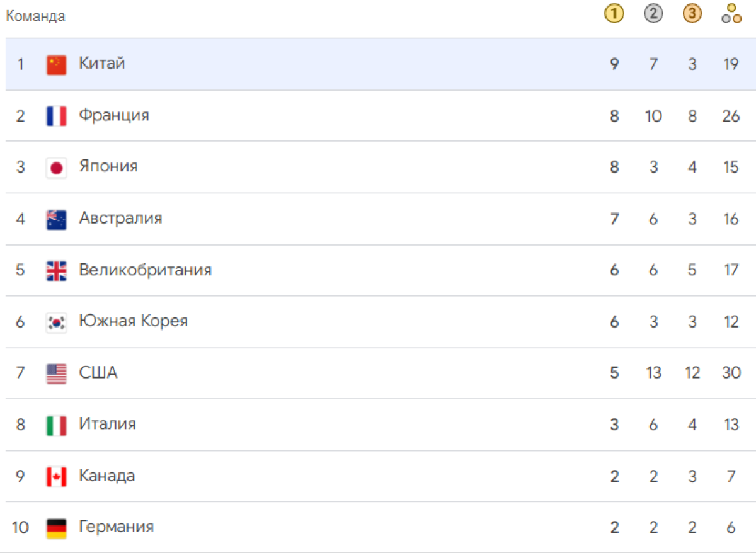Viewport: 756px width, 553px height.
Task: Click the Australia flag icon
Action: pyautogui.click(x=57, y=219)
